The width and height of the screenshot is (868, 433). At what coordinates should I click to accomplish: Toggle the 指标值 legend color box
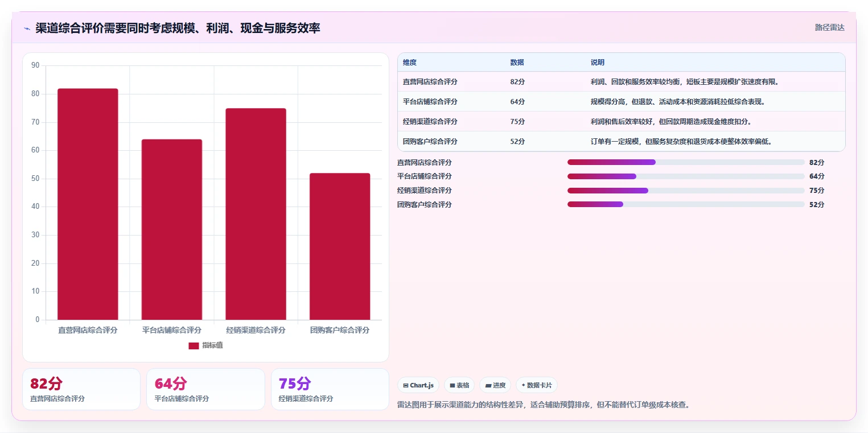coord(194,346)
